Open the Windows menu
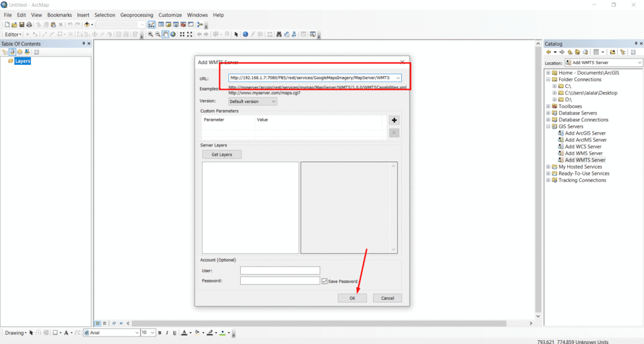644x344 pixels. [197, 15]
